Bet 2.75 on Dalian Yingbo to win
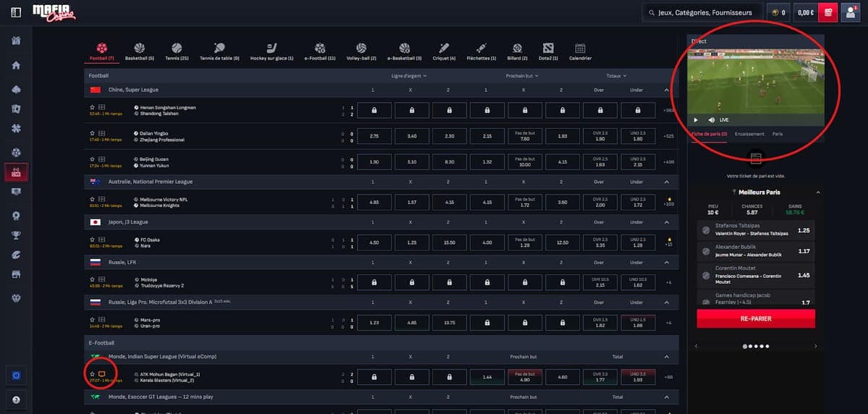The image size is (868, 414). [374, 136]
